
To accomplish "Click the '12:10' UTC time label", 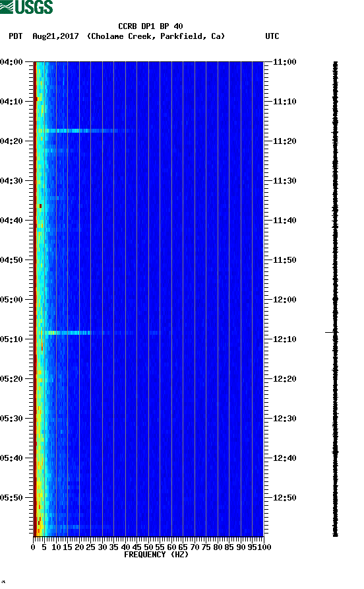I will click(284, 339).
